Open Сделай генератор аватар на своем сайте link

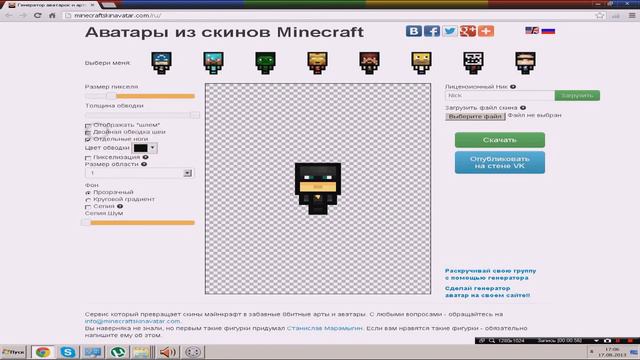point(487,291)
